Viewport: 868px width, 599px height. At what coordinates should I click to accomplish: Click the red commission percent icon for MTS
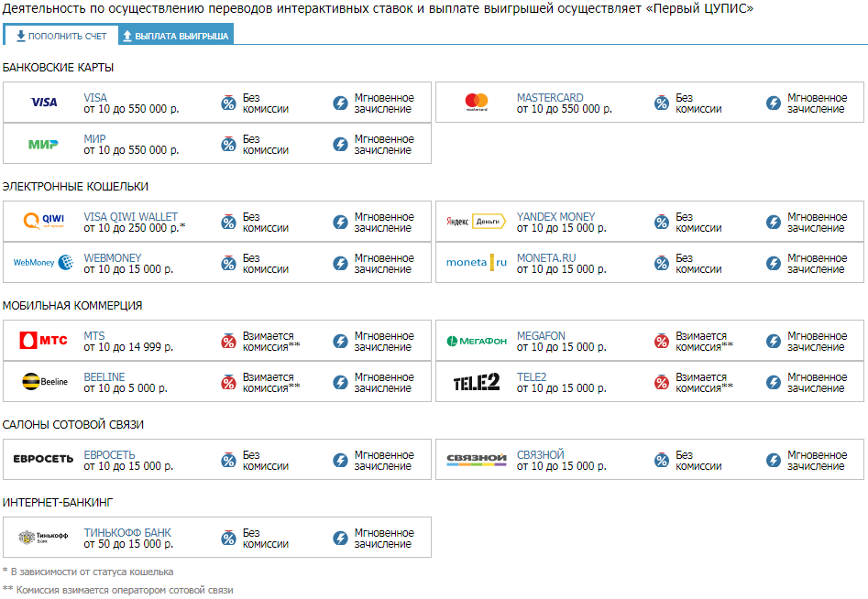pyautogui.click(x=228, y=342)
